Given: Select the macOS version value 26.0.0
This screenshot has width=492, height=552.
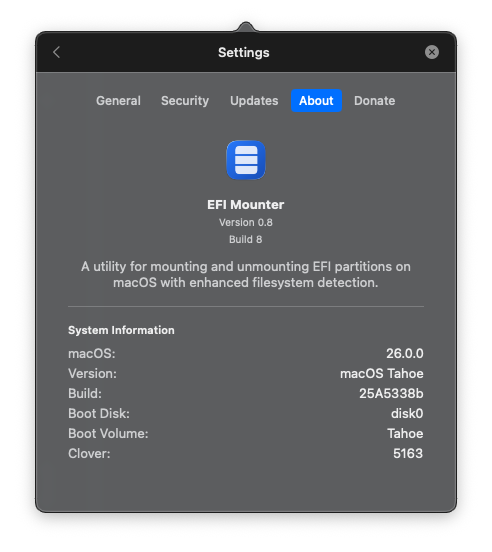Looking at the screenshot, I should (x=405, y=353).
